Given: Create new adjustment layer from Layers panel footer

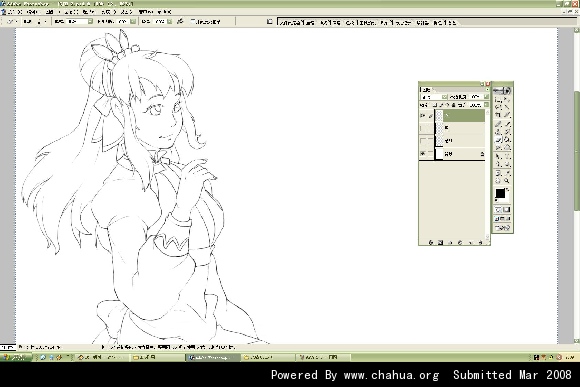Looking at the screenshot, I should [460, 243].
